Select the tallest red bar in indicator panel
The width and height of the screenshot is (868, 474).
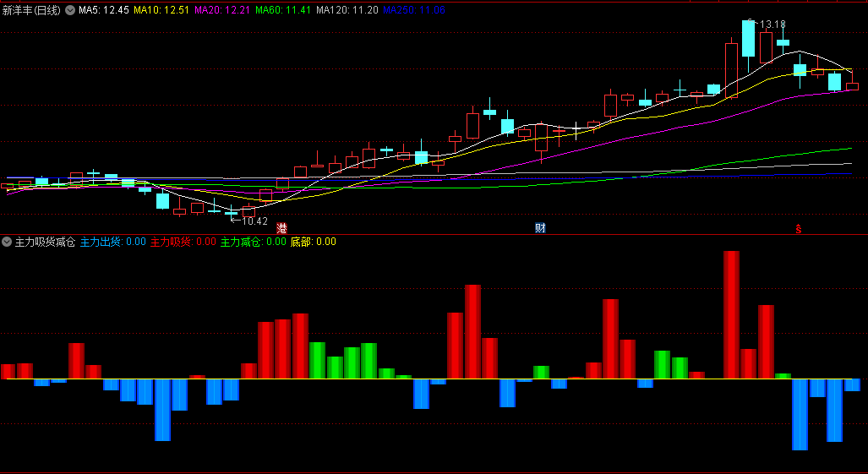731,315
